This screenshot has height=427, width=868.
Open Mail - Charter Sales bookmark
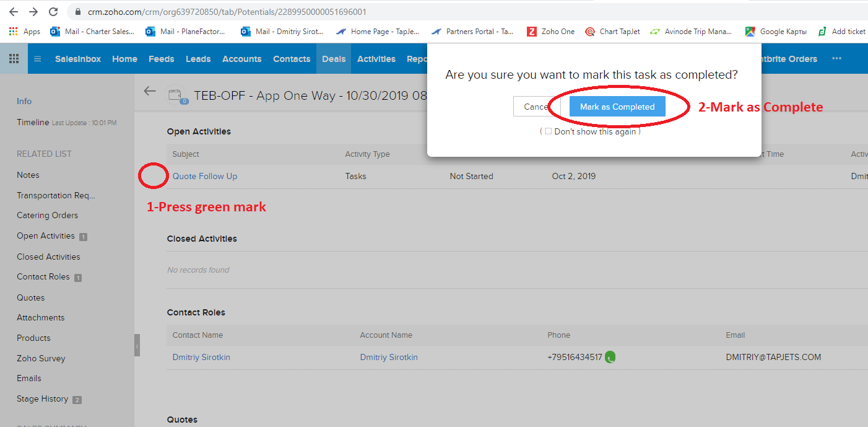coord(92,31)
